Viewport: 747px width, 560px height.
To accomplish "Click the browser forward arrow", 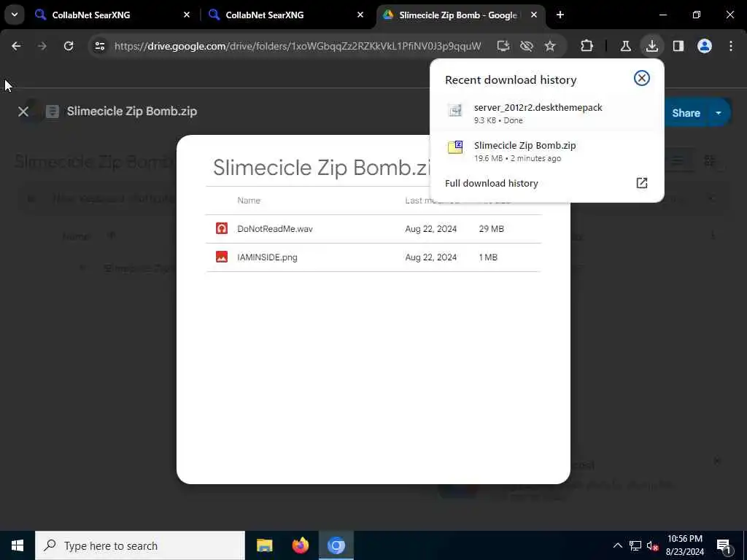I will [42, 46].
